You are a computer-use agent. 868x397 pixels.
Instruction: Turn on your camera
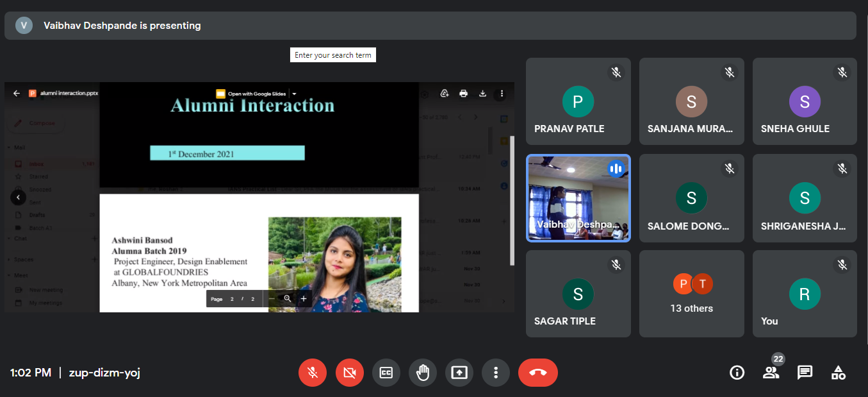[x=349, y=373]
